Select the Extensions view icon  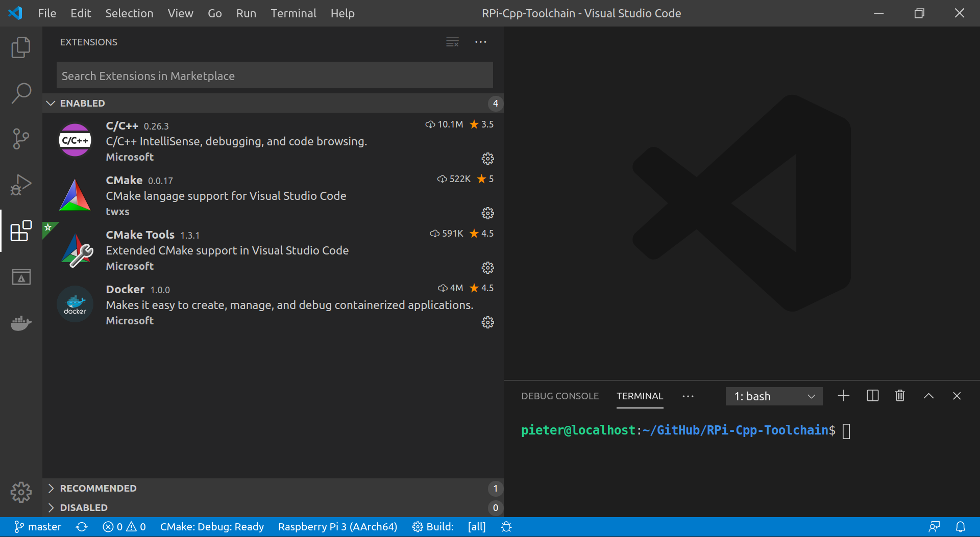pos(21,231)
